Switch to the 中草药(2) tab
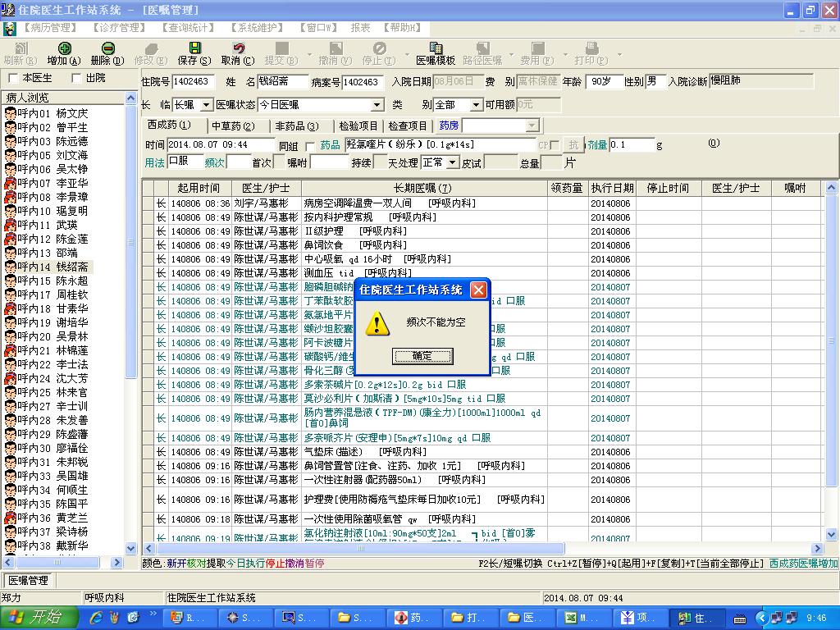This screenshot has width=840, height=630. (233, 126)
